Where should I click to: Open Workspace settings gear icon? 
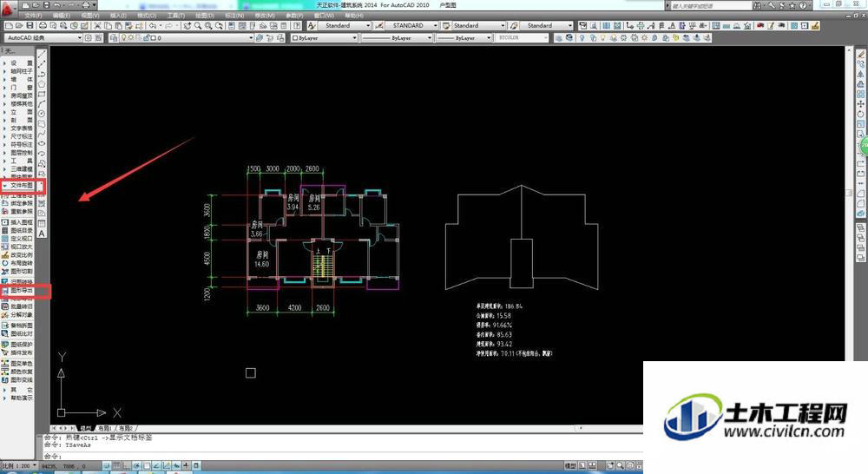point(88,37)
